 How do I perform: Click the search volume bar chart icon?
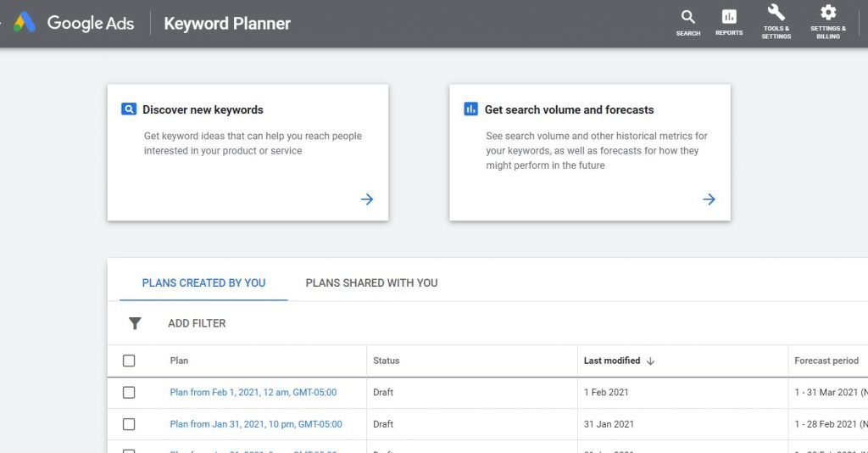(470, 109)
